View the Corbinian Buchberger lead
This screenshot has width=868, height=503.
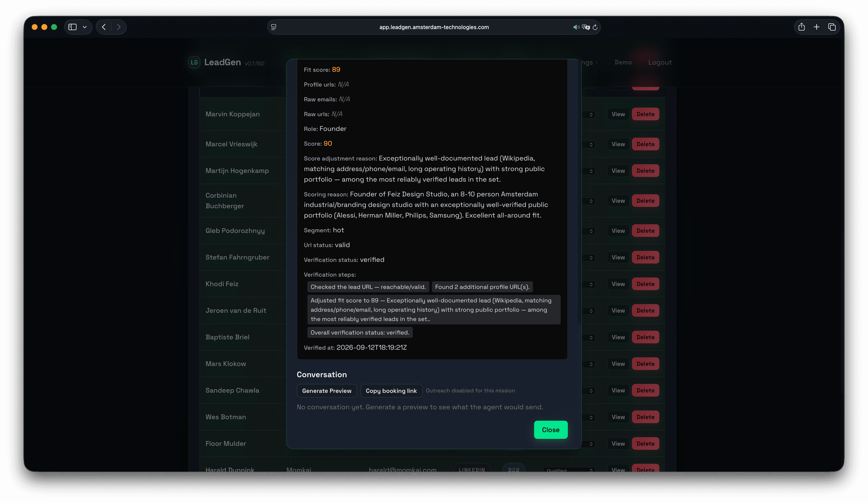point(618,201)
